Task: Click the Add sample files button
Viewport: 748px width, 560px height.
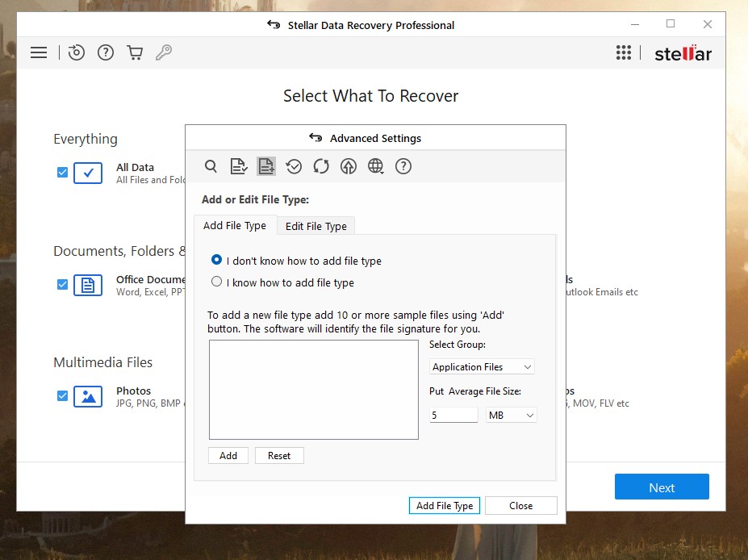Action: point(228,456)
